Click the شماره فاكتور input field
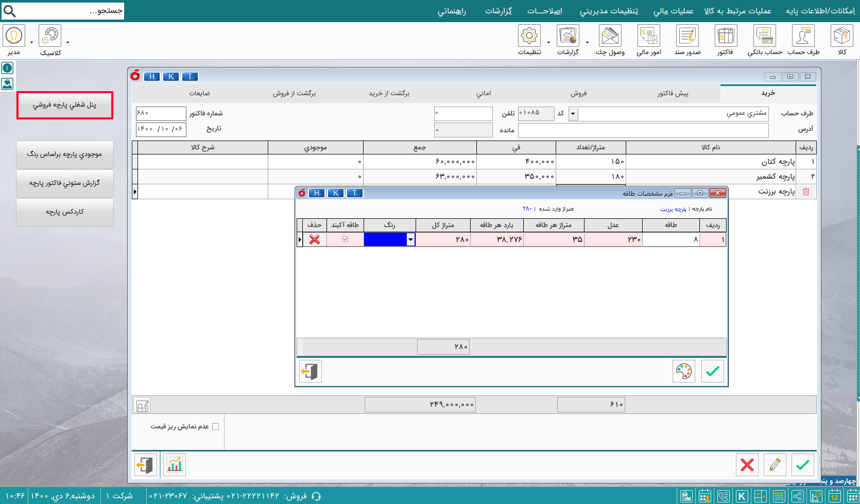860x504 pixels. (x=161, y=113)
